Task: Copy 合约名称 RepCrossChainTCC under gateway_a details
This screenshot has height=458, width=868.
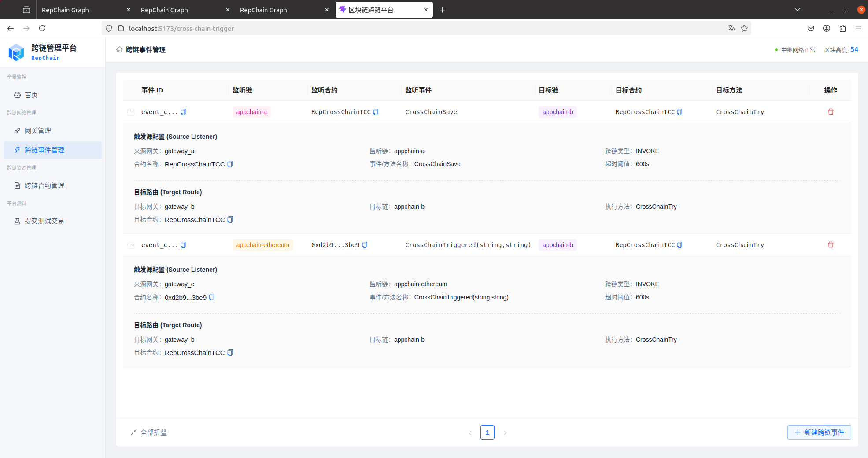Action: click(x=230, y=164)
